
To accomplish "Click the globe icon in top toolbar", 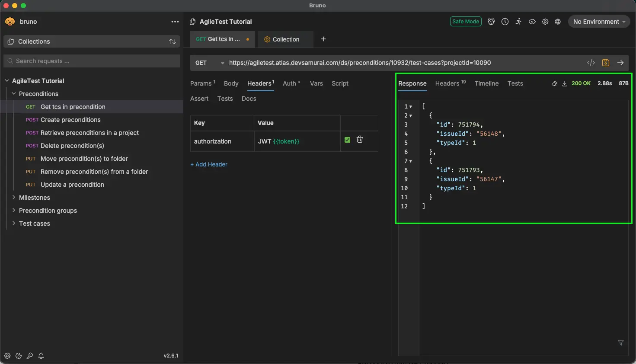I will tap(558, 22).
